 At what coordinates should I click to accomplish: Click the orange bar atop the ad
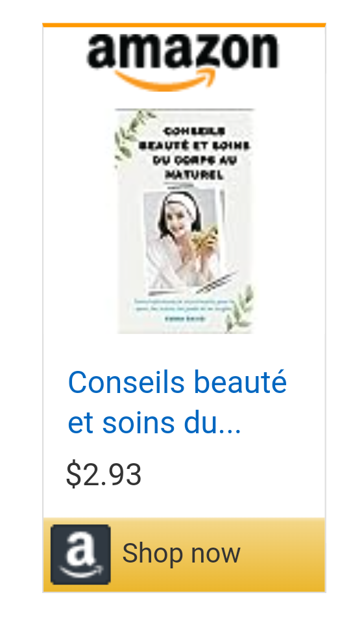(x=184, y=25)
